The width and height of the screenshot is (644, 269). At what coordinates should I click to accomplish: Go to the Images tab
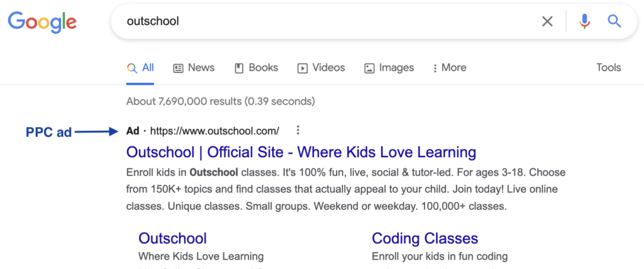coord(389,68)
